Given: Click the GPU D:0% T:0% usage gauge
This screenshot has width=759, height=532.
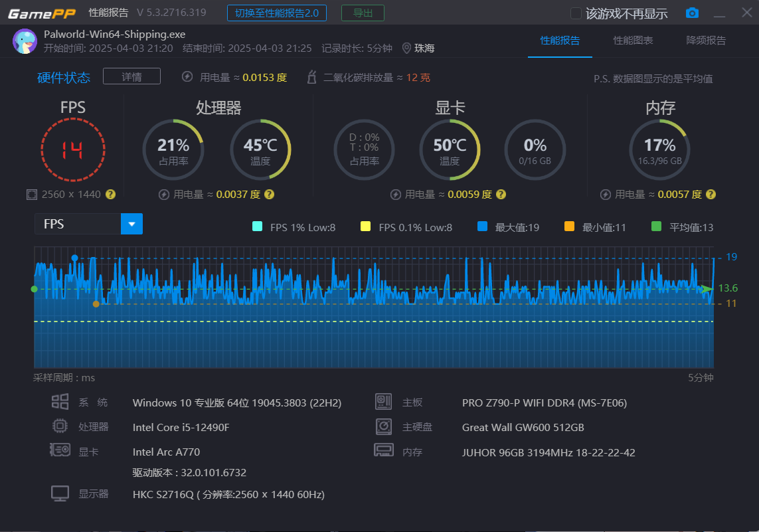Looking at the screenshot, I should (365, 149).
